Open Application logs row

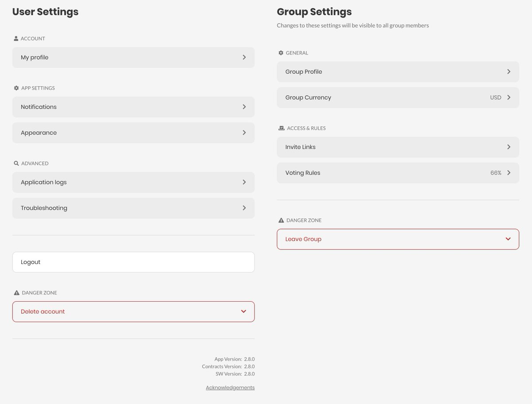[133, 183]
